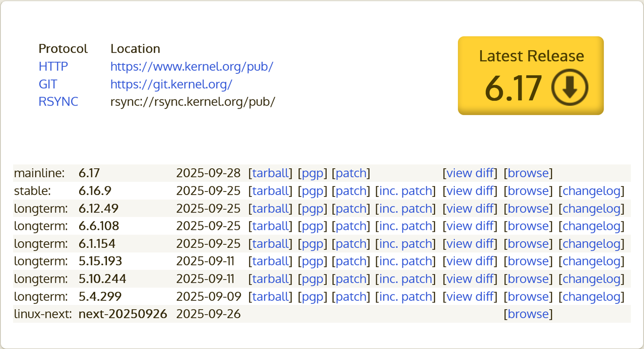
Task: Open the changelog for stable 6.16.9
Action: pos(592,191)
